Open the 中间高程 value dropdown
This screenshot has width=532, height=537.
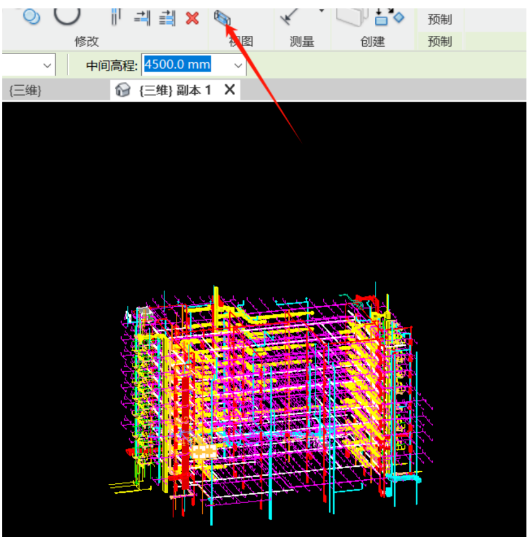[238, 65]
